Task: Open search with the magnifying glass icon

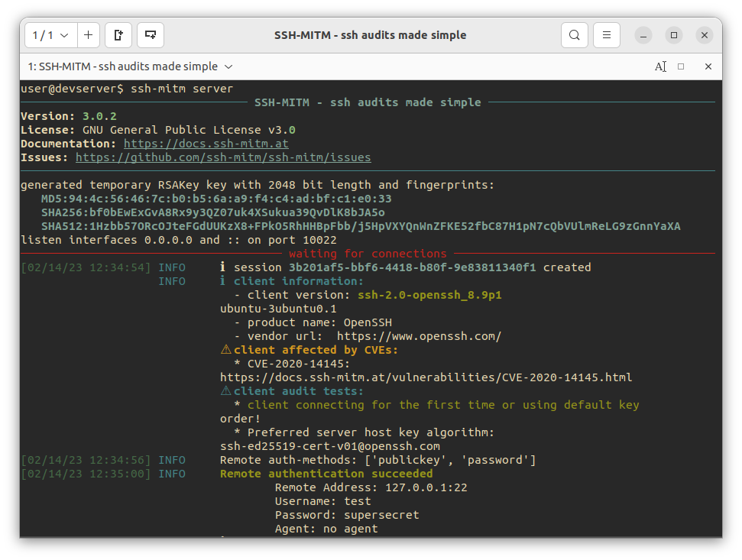Action: click(x=574, y=35)
